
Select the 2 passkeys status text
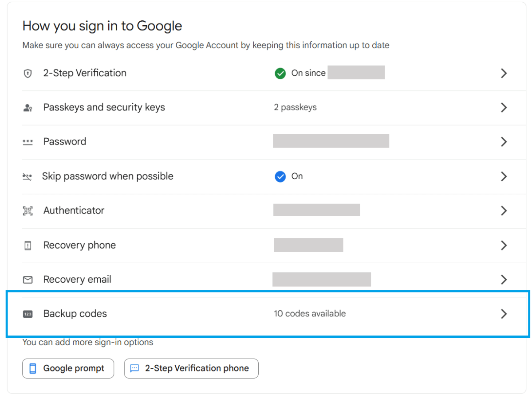[x=295, y=107]
